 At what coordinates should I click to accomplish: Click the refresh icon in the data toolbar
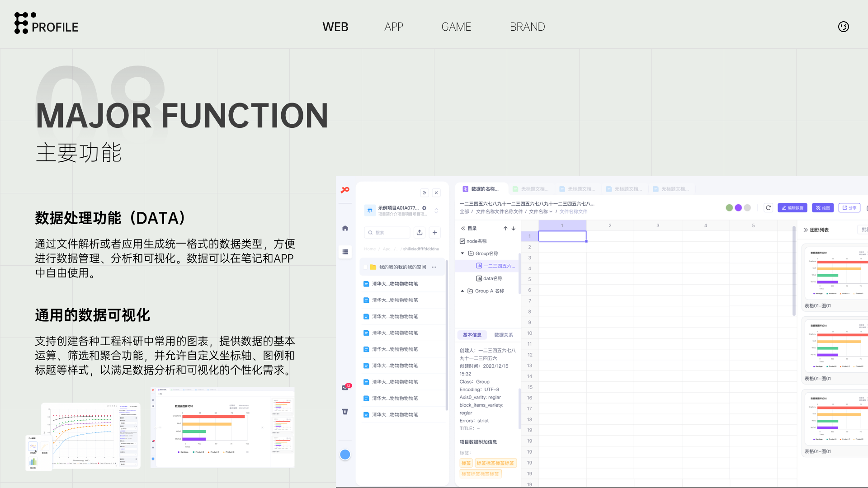point(768,208)
